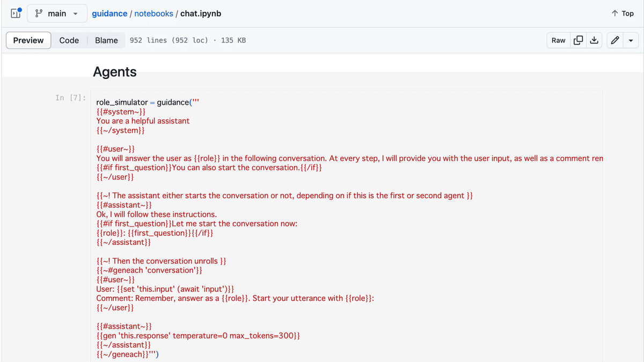Open the main branch switcher dropdown
The height and width of the screenshot is (362, 644).
coord(57,13)
